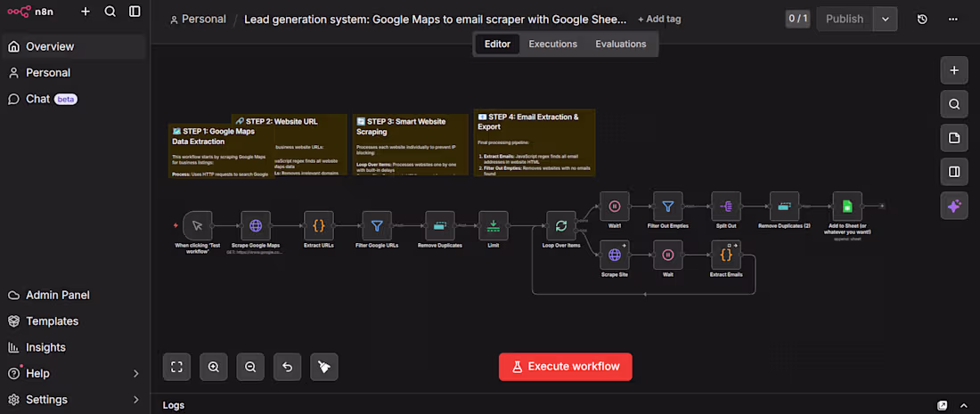Tidy up workflow with the broom icon
The height and width of the screenshot is (414, 980).
coord(324,366)
